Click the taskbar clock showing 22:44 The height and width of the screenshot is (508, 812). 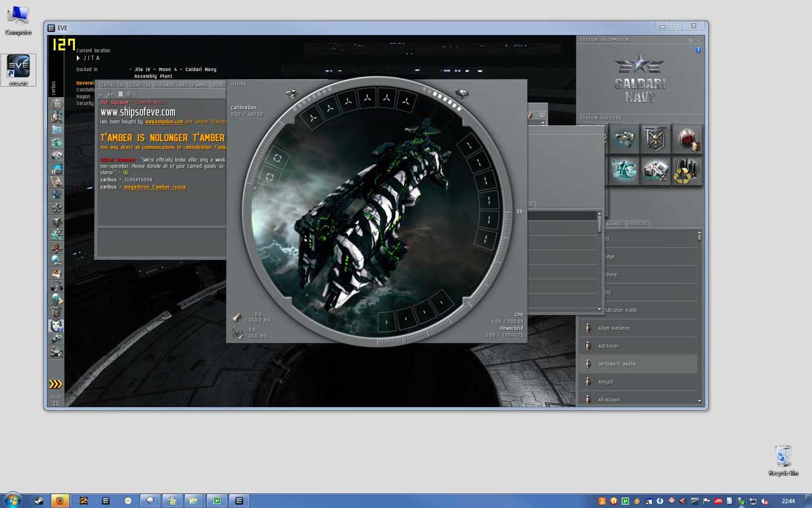pos(788,501)
